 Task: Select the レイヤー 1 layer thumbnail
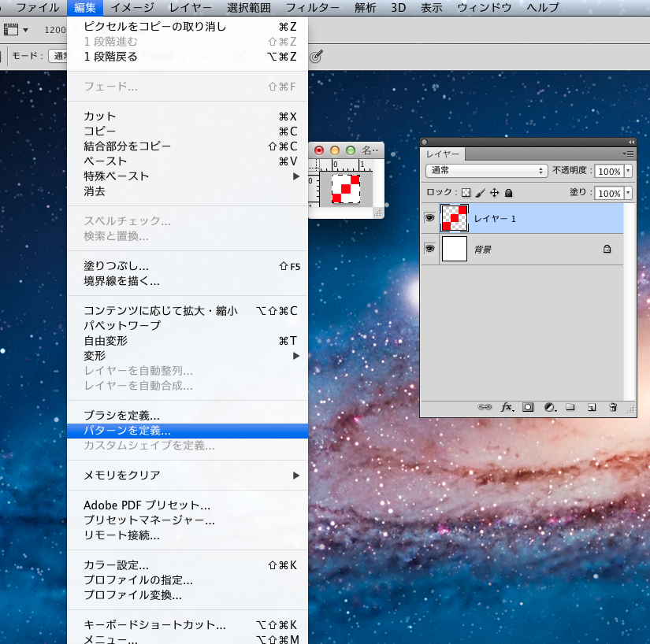455,218
